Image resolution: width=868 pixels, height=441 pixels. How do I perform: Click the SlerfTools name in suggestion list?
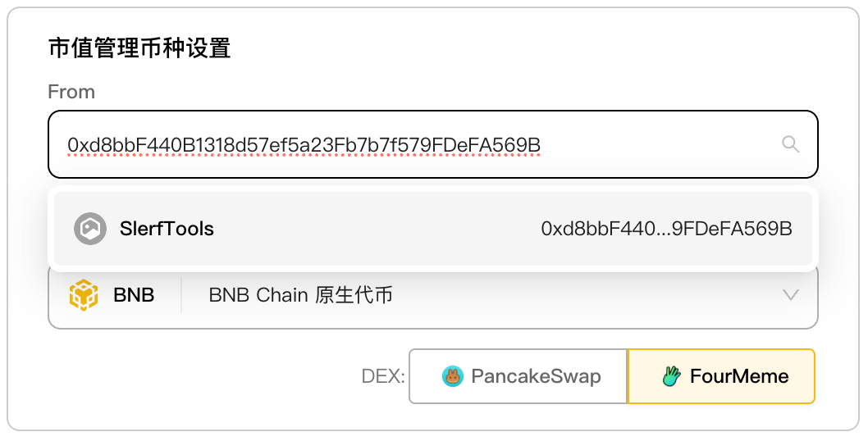167,229
